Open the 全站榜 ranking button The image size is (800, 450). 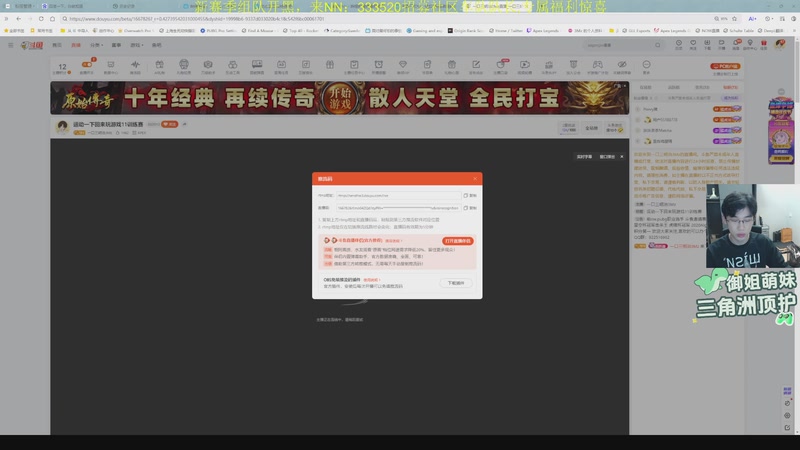tap(591, 128)
